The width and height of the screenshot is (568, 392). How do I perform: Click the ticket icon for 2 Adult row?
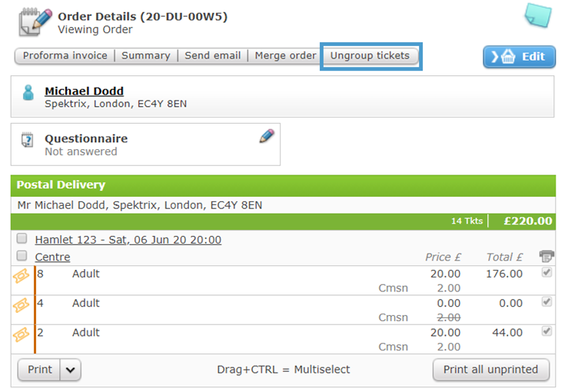[21, 334]
